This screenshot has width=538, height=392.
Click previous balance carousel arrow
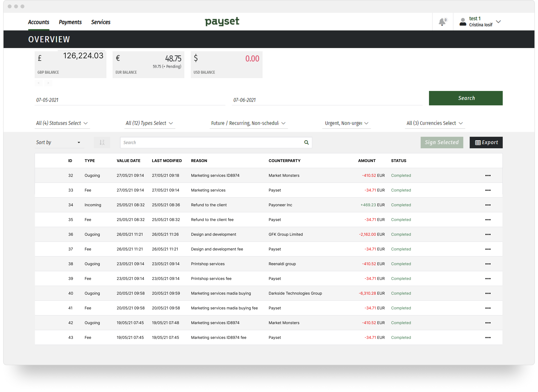[38, 83]
